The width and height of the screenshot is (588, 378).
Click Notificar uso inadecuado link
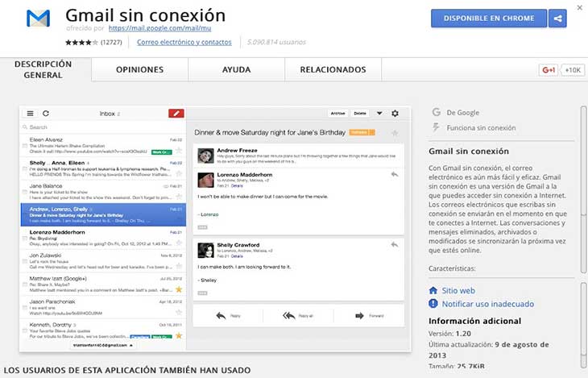[488, 304]
